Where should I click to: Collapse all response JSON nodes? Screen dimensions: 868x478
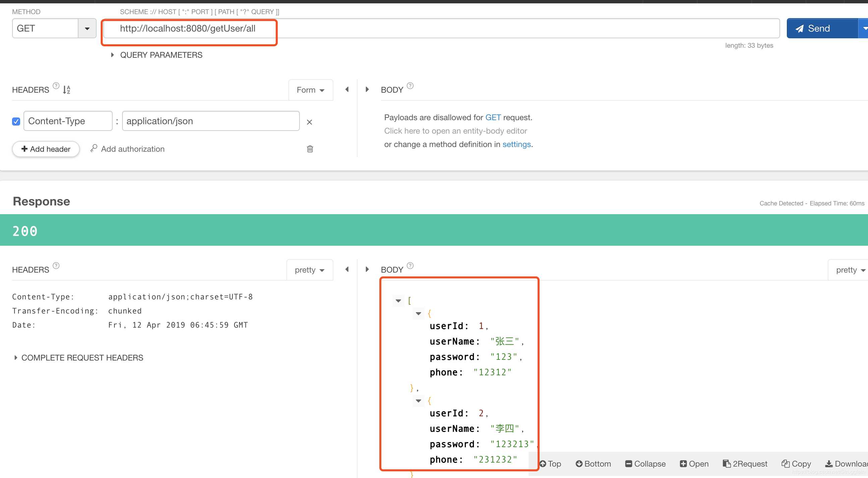[x=645, y=464]
